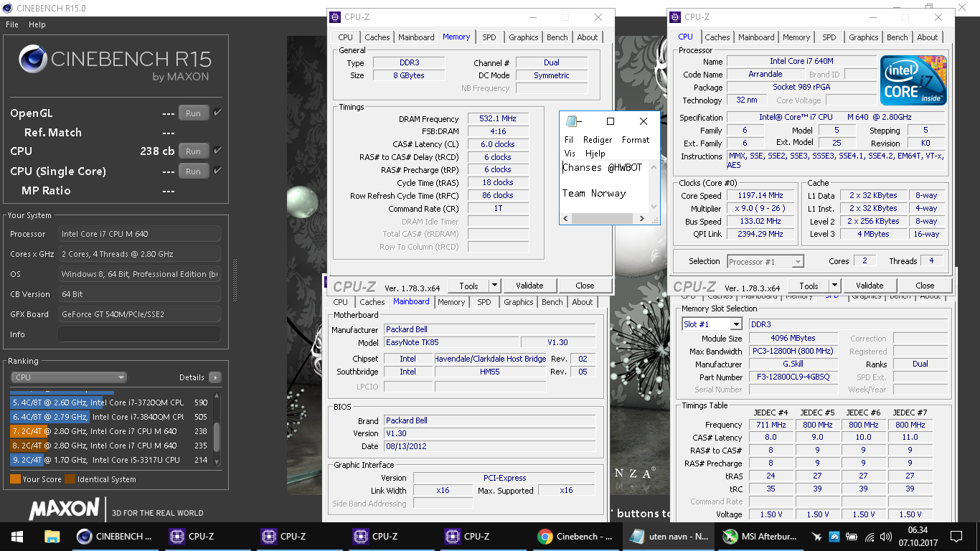This screenshot has height=551, width=980.
Task: Open Ranking details with the arrow button
Action: click(215, 377)
